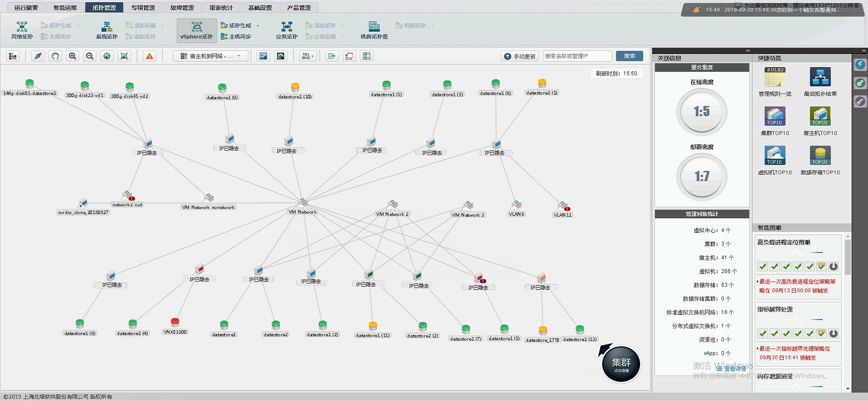Image resolution: width=868 pixels, height=401 pixels.
Task: Expand the 拓扑生成 dropdown beside vSphere拓扑
Action: pos(257,26)
